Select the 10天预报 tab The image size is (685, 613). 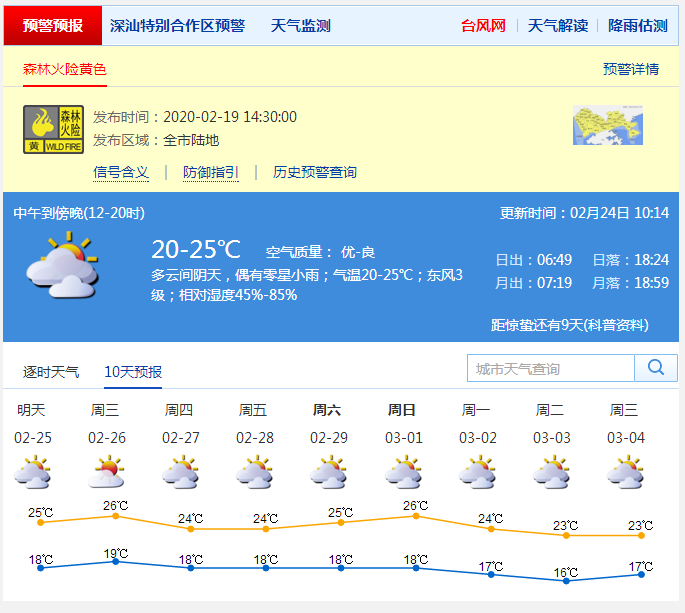133,372
